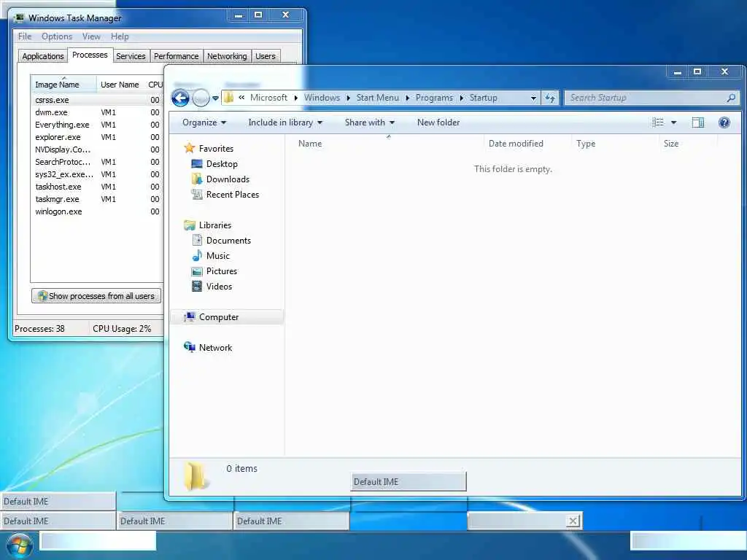Select dwm.exe process row

97,112
